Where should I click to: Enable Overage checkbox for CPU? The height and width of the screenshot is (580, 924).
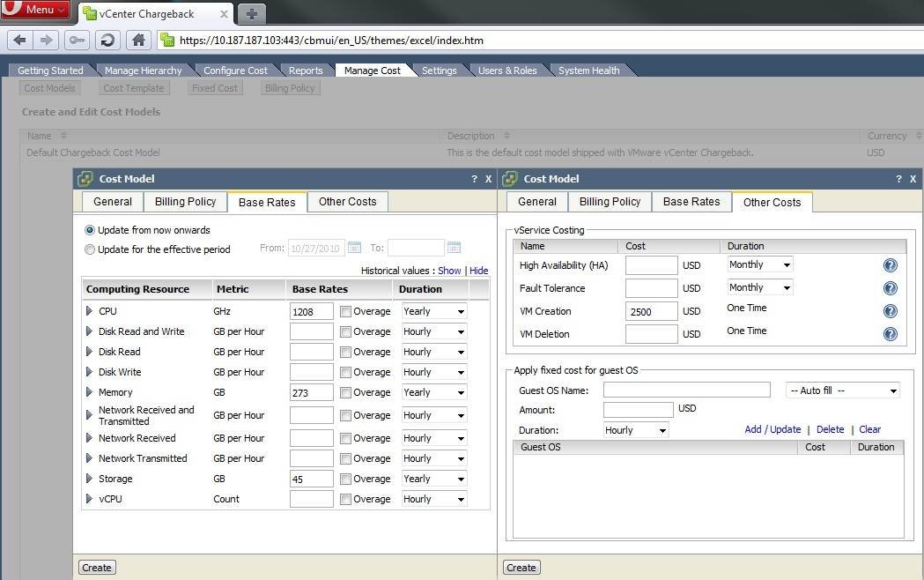345,311
